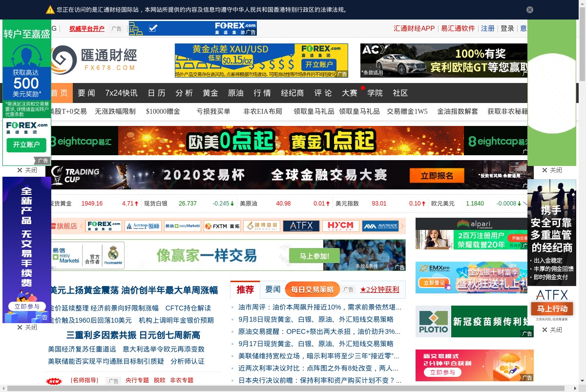Click the PLOTIO logo in right ad
The width and height of the screenshot is (586, 392).
pos(433,322)
